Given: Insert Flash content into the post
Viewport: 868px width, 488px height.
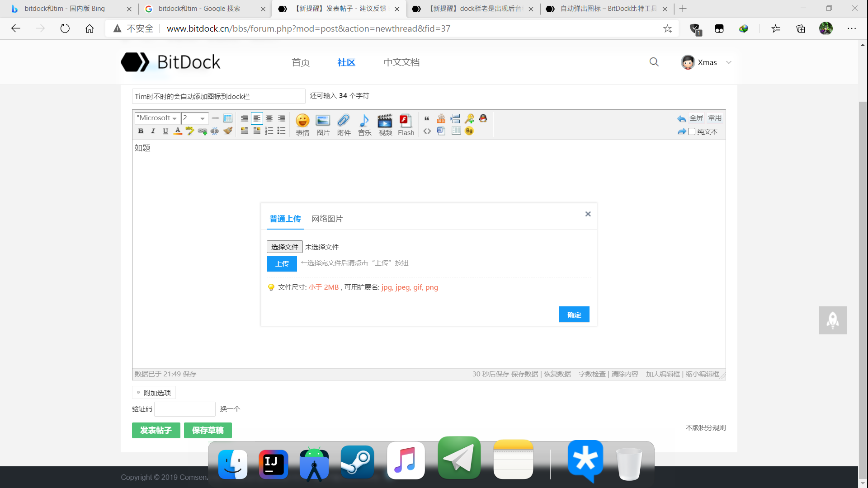Looking at the screenshot, I should pos(406,125).
